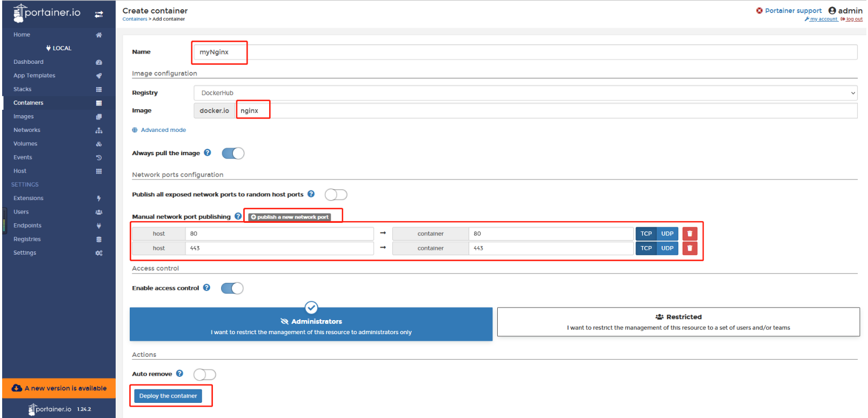Select TCP for the port 80 row
The image size is (868, 418).
pyautogui.click(x=646, y=234)
